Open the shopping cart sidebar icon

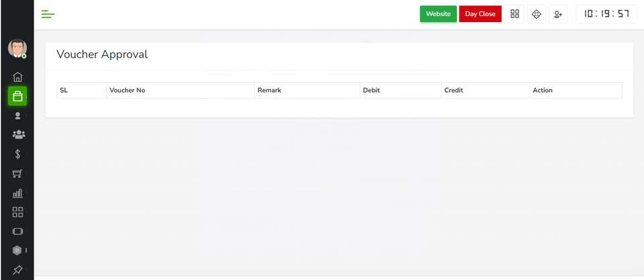click(17, 173)
